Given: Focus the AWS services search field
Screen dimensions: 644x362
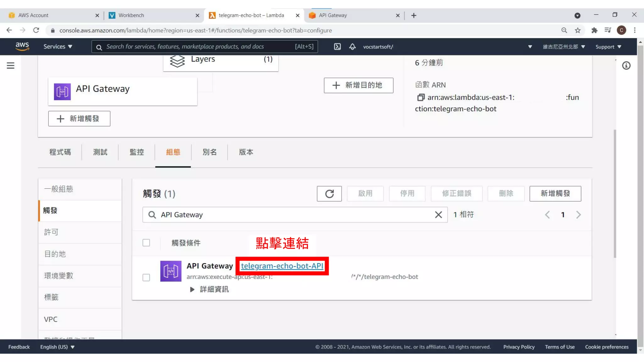Looking at the screenshot, I should tap(205, 47).
